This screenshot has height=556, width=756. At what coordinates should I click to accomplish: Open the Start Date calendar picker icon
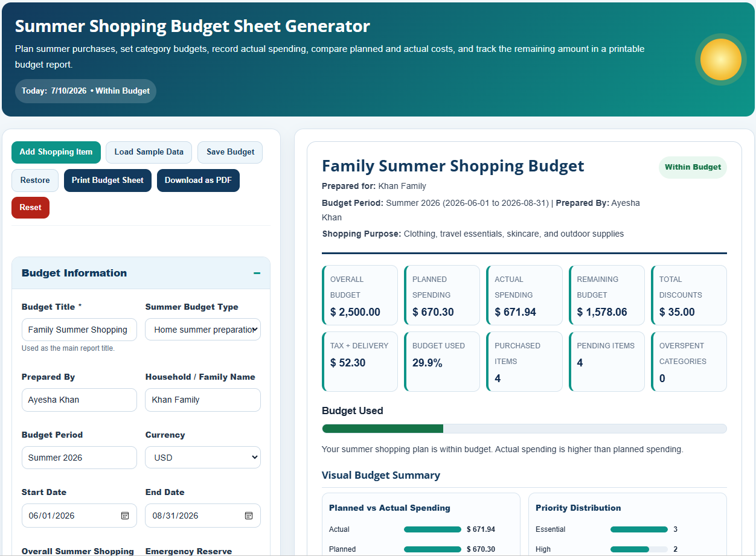[125, 516]
